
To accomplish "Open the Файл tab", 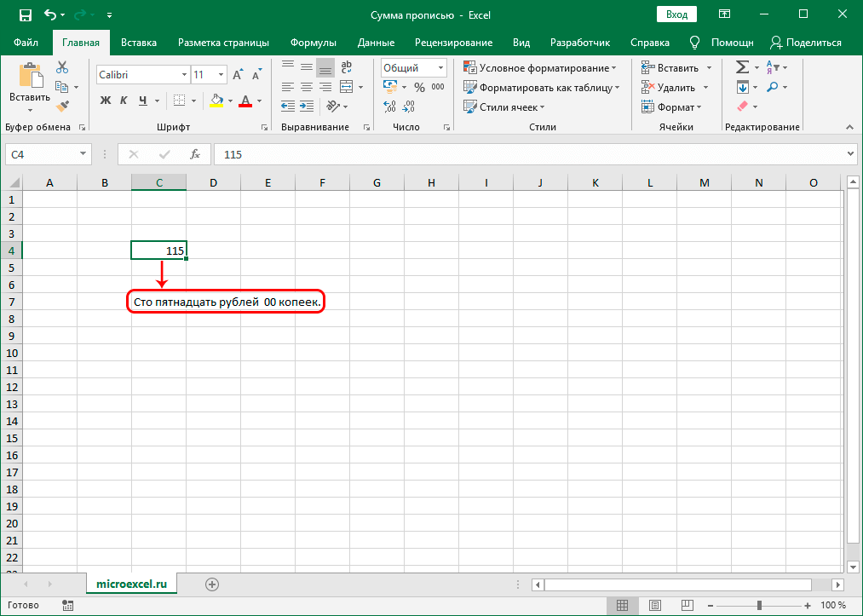I will (26, 43).
